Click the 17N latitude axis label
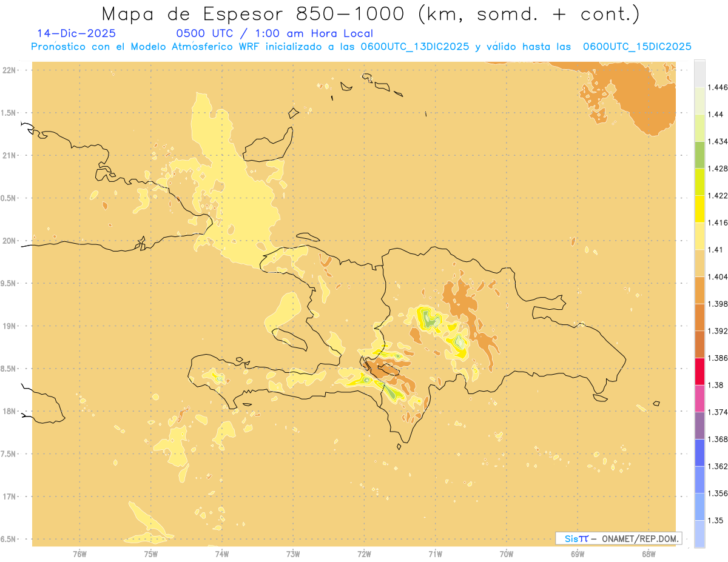Viewport: 728px width, 562px height. pyautogui.click(x=10, y=497)
